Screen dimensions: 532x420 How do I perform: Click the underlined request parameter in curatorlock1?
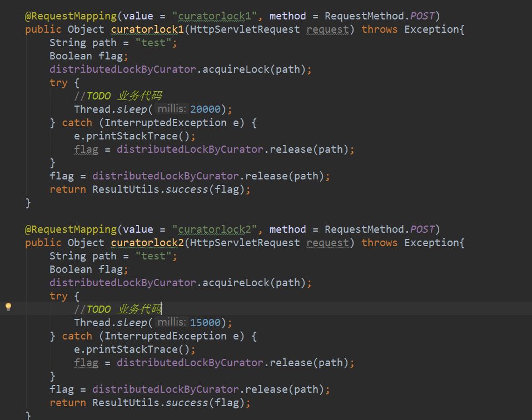(327, 30)
